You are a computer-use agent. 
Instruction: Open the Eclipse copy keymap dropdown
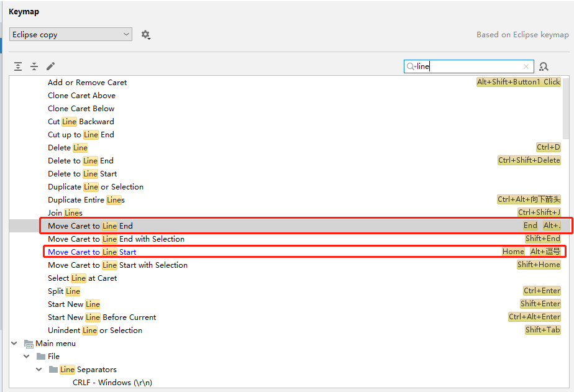coord(71,34)
